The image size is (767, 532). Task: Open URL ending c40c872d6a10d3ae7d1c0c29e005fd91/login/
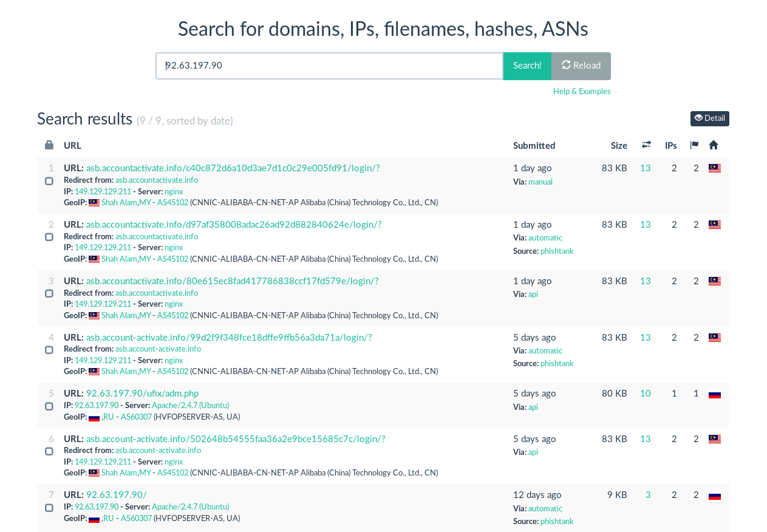233,168
